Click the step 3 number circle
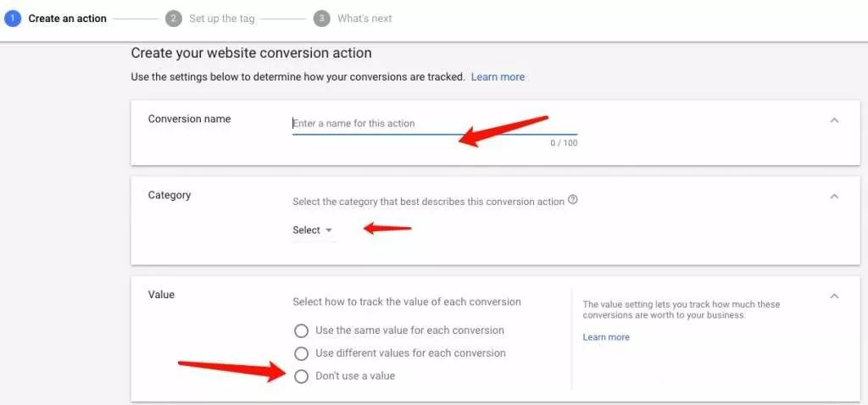868x405 pixels. (x=321, y=18)
